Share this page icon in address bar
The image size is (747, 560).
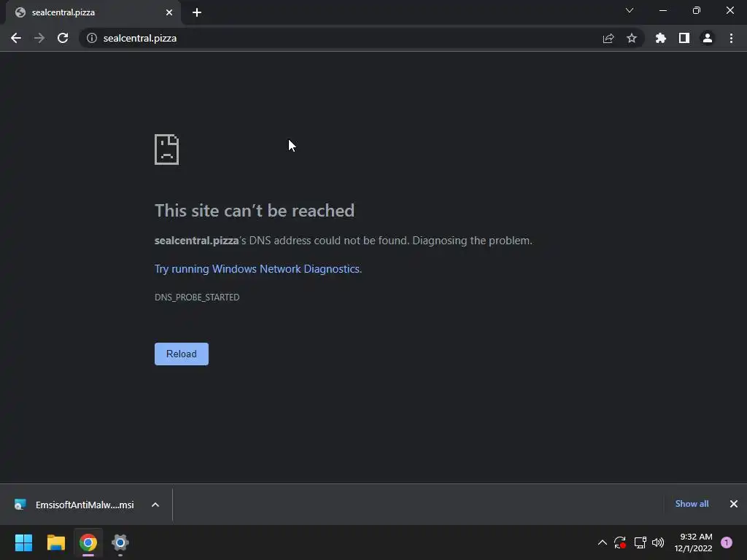coord(608,38)
